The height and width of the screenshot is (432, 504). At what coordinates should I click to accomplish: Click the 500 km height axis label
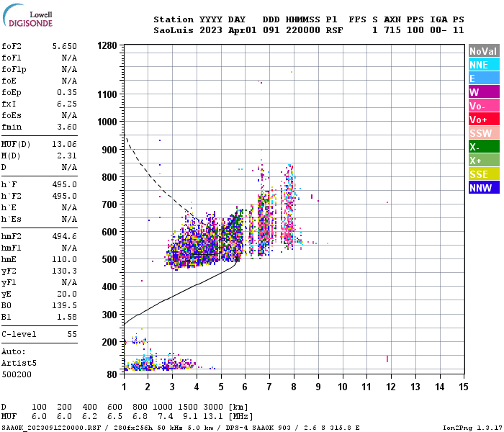tap(109, 259)
